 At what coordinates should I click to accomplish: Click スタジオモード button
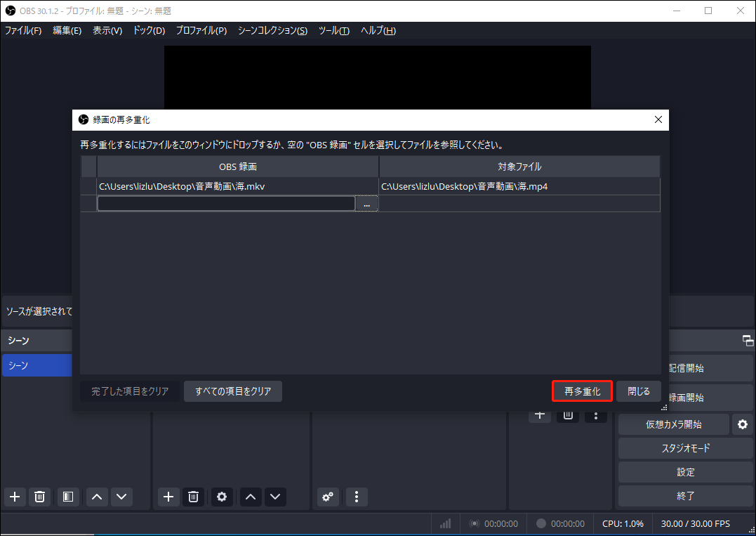686,448
